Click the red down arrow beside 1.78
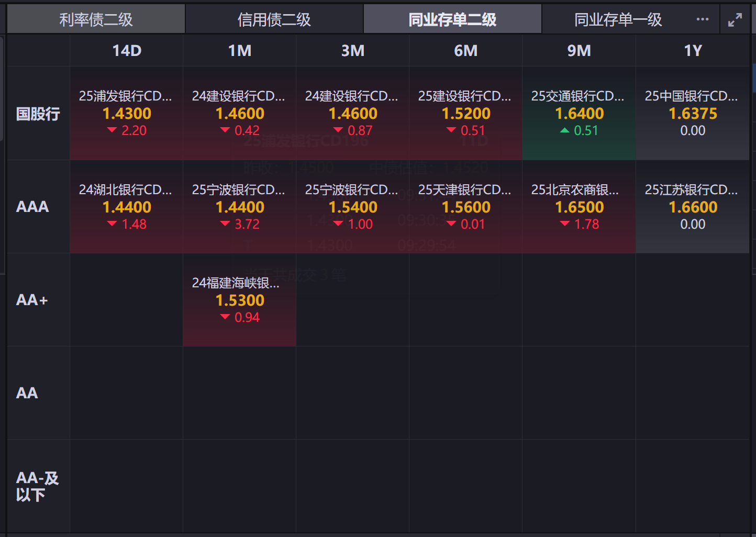The height and width of the screenshot is (537, 756). tap(564, 223)
